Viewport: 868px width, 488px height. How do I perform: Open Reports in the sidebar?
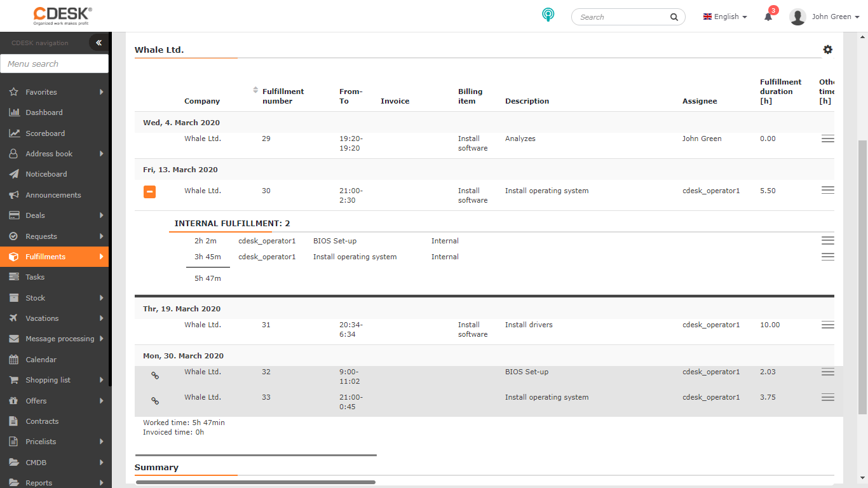(54, 482)
